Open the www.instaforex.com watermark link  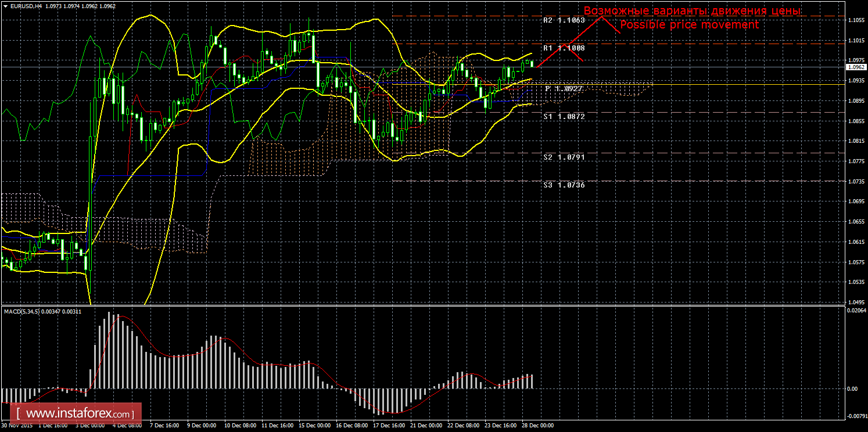pyautogui.click(x=78, y=414)
